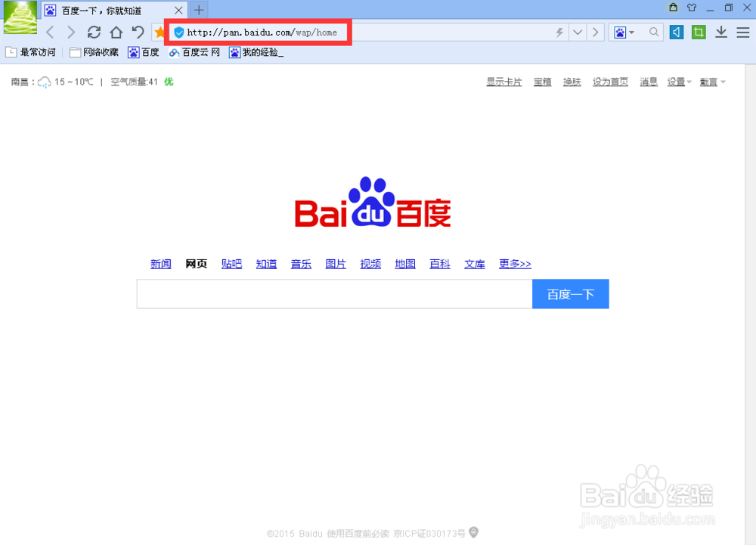The width and height of the screenshot is (756, 545).
Task: Expand the 设置 dropdown
Action: pyautogui.click(x=679, y=82)
